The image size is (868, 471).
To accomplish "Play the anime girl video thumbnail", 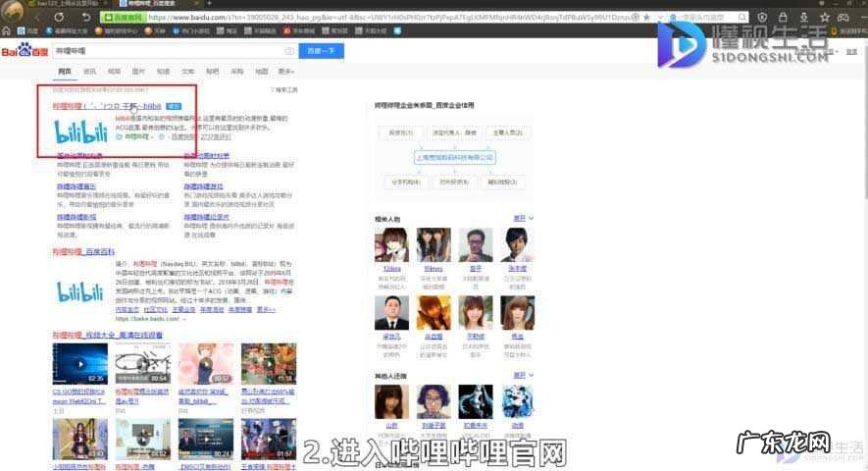I will (x=206, y=364).
